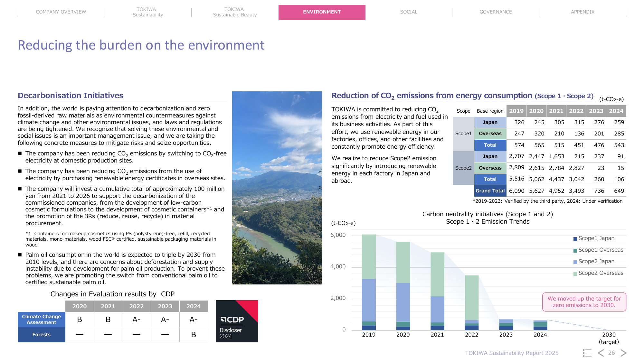644x362 pixels.
Task: Go to next page with right arrow
Action: [x=623, y=353]
